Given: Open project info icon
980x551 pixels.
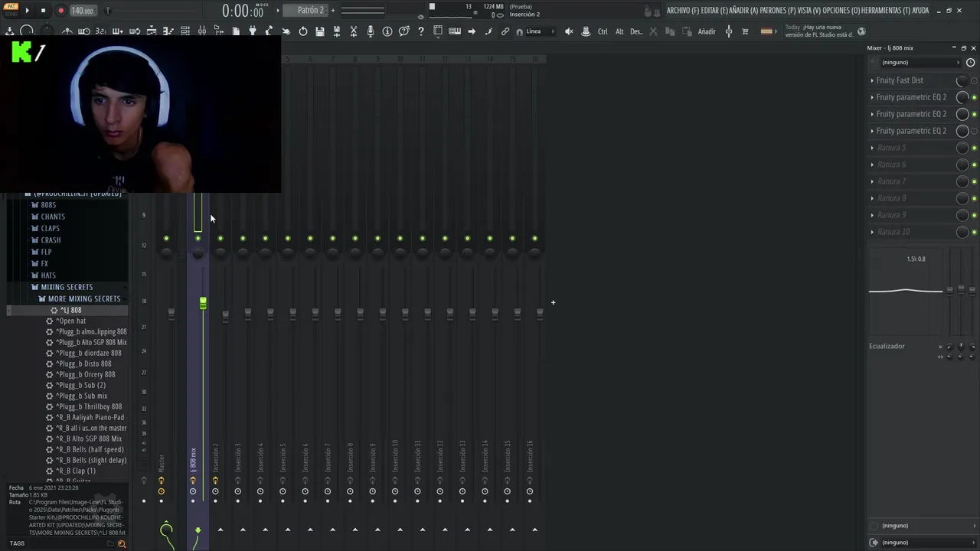Looking at the screenshot, I should 387,31.
